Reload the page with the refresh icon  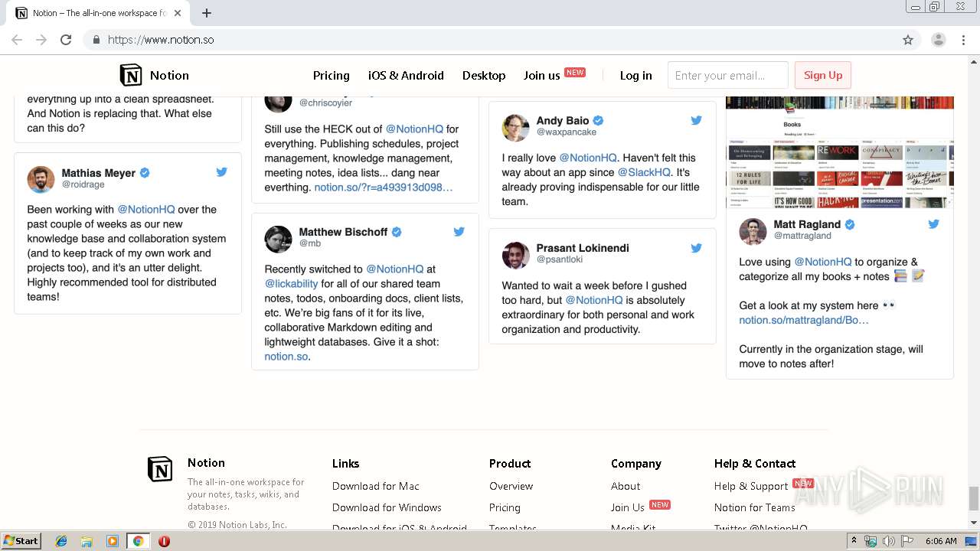click(x=66, y=40)
